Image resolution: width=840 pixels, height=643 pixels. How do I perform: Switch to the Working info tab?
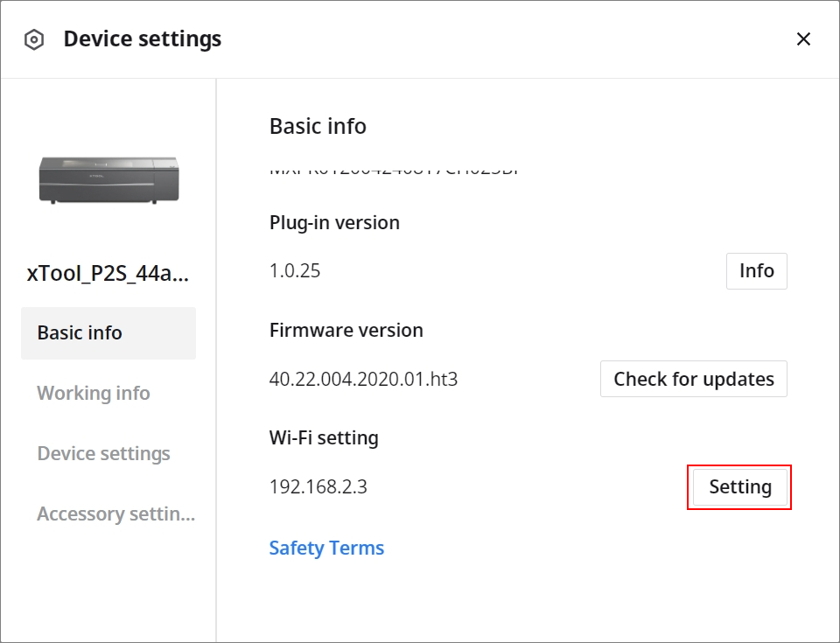point(94,394)
